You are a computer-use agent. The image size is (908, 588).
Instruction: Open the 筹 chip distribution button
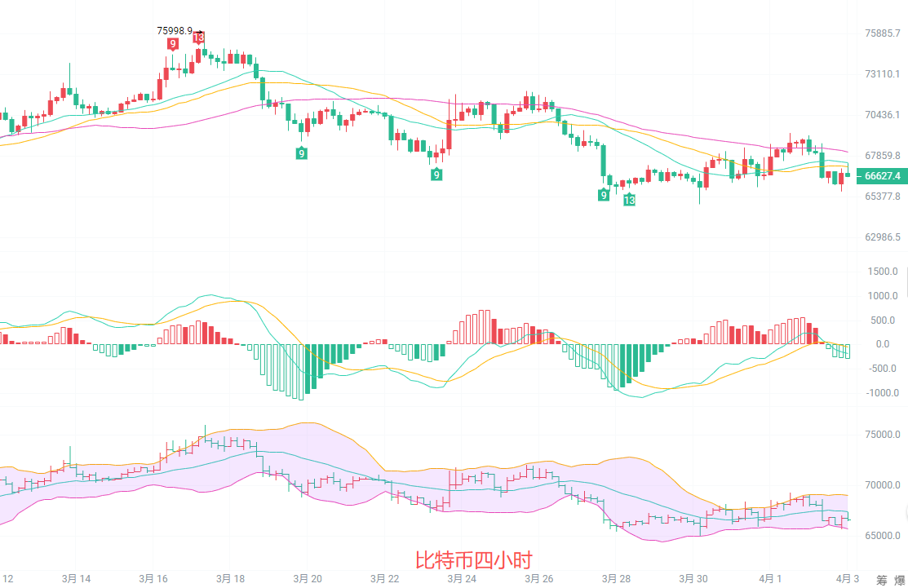tap(882, 580)
